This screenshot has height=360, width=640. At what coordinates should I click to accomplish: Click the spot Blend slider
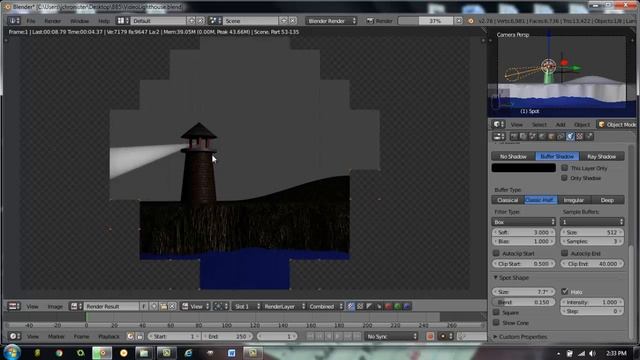524,302
